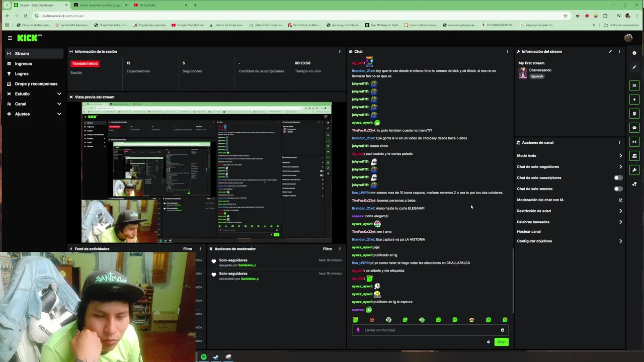The image size is (644, 362).
Task: Toggle the broadcast signal rail icon
Action: click(x=634, y=142)
